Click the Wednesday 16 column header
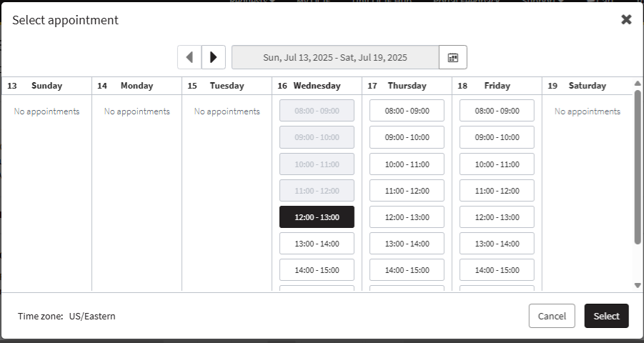 pyautogui.click(x=317, y=86)
